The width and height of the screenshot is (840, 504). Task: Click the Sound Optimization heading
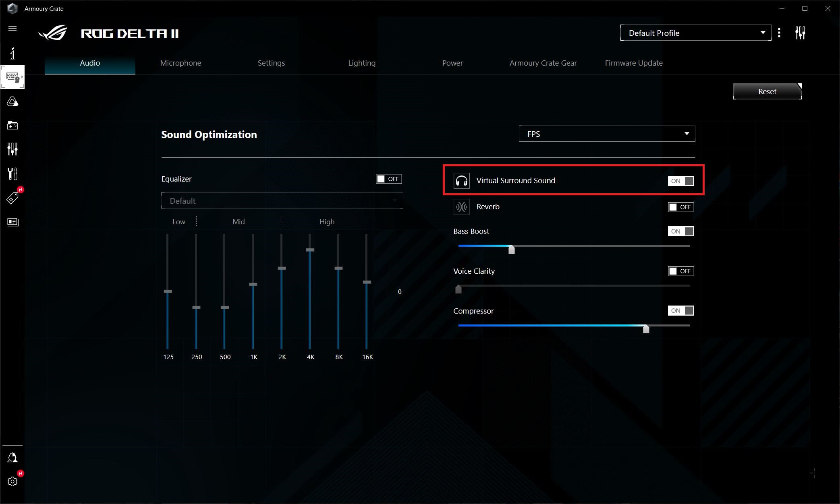pos(209,134)
